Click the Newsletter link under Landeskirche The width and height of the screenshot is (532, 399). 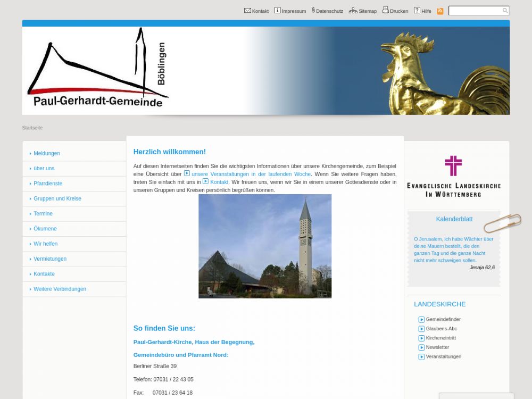(437, 347)
